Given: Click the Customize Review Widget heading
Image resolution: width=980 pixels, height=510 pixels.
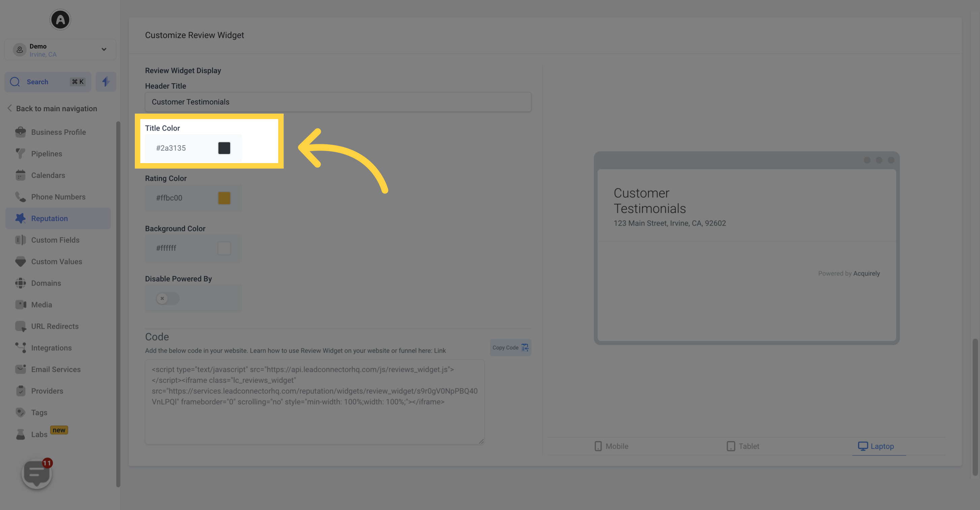Looking at the screenshot, I should coord(195,35).
